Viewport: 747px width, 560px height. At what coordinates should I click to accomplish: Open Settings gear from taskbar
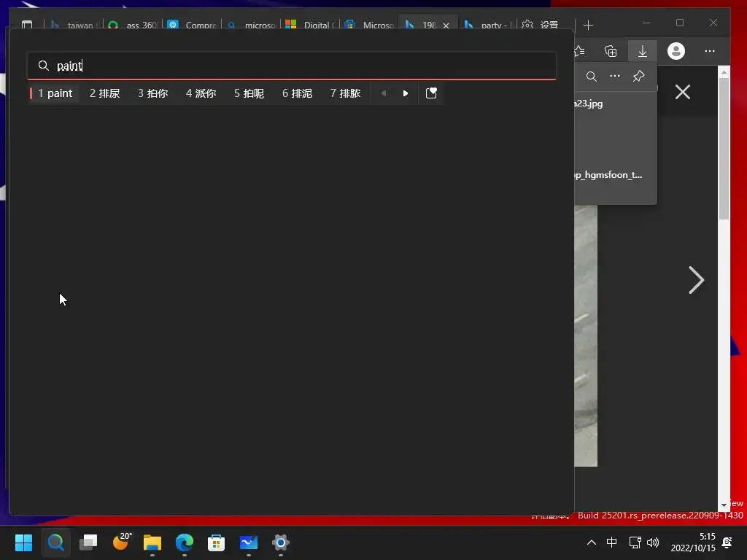(x=281, y=542)
